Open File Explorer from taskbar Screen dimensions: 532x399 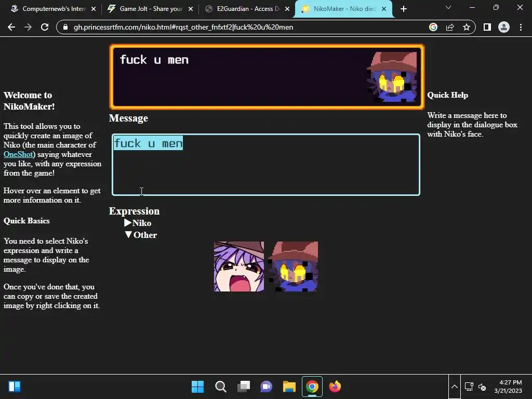(289, 387)
